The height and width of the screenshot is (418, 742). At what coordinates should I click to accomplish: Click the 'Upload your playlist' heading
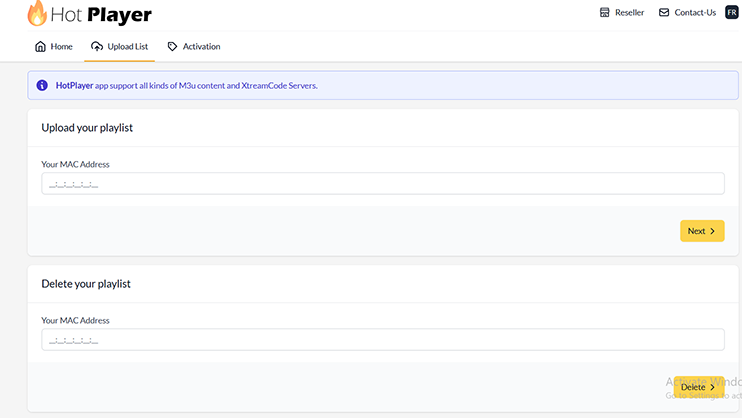(87, 128)
